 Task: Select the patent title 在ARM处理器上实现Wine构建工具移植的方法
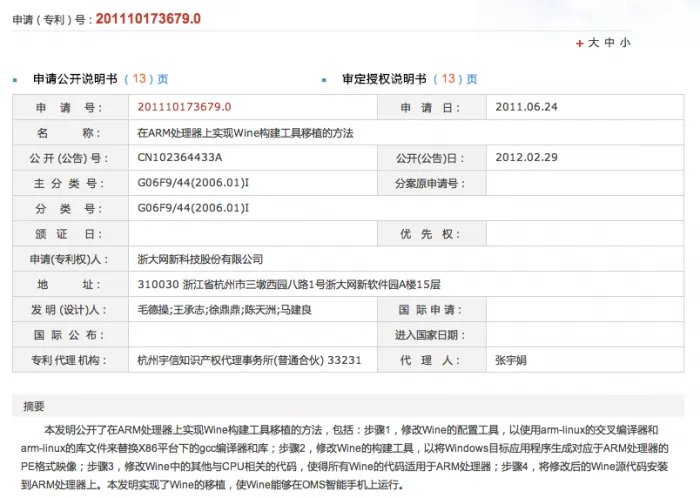tap(245, 132)
